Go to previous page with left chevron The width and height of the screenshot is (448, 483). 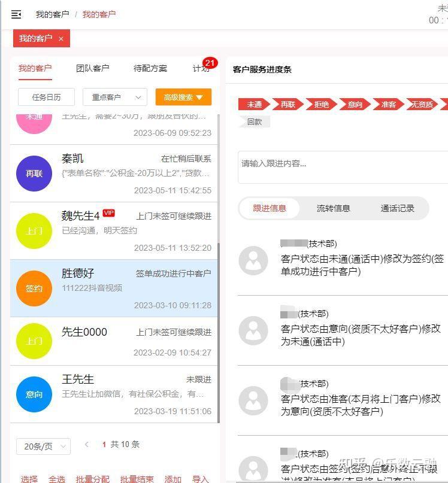click(x=87, y=444)
